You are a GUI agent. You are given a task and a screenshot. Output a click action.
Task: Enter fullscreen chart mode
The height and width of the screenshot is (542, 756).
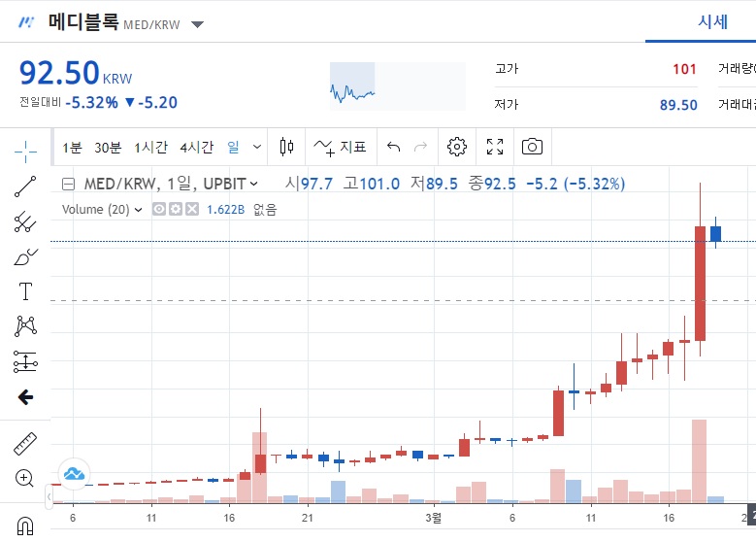tap(495, 147)
